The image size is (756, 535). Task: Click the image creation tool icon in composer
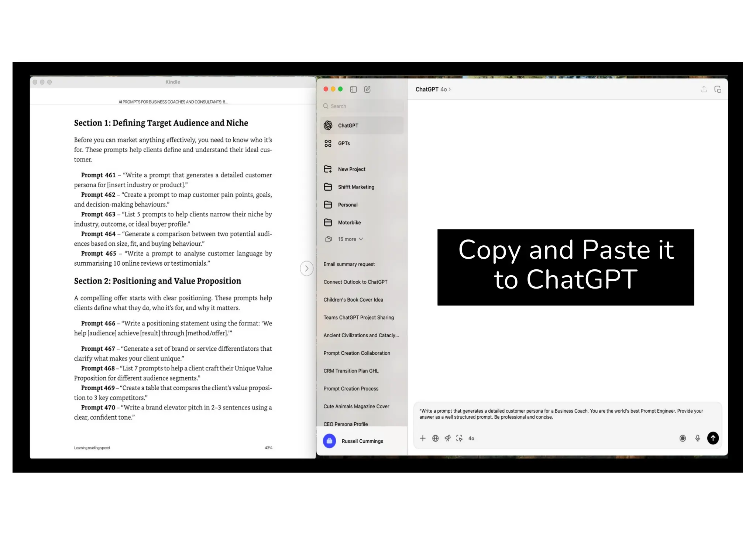[x=447, y=438]
